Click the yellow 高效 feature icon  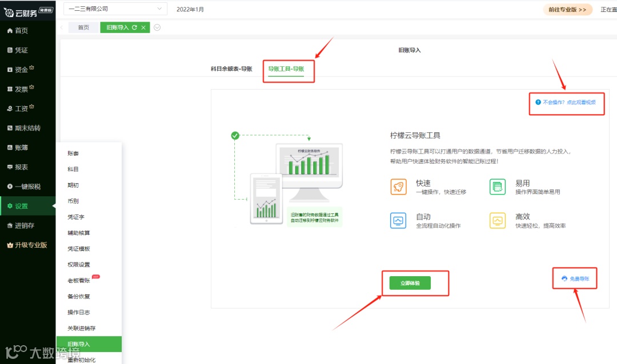pos(498,221)
